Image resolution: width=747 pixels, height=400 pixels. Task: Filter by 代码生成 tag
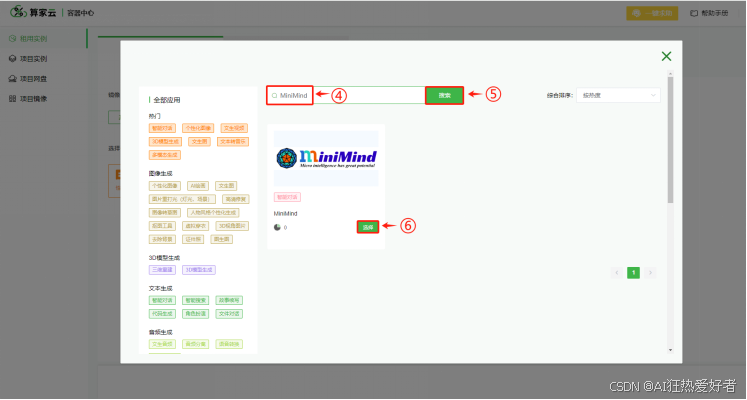click(162, 314)
